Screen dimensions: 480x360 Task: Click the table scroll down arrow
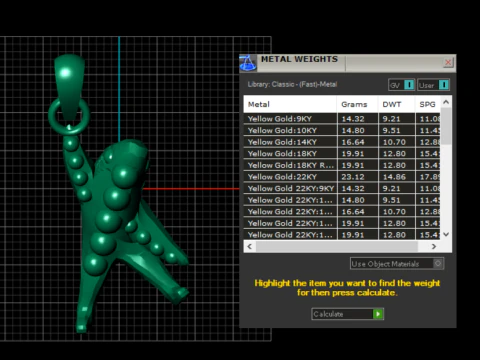tap(446, 234)
